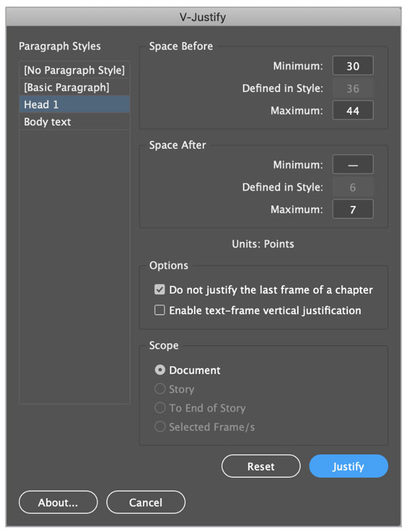The width and height of the screenshot is (406, 532).
Task: Click the Space After Defined in Style field
Action: coord(353,187)
